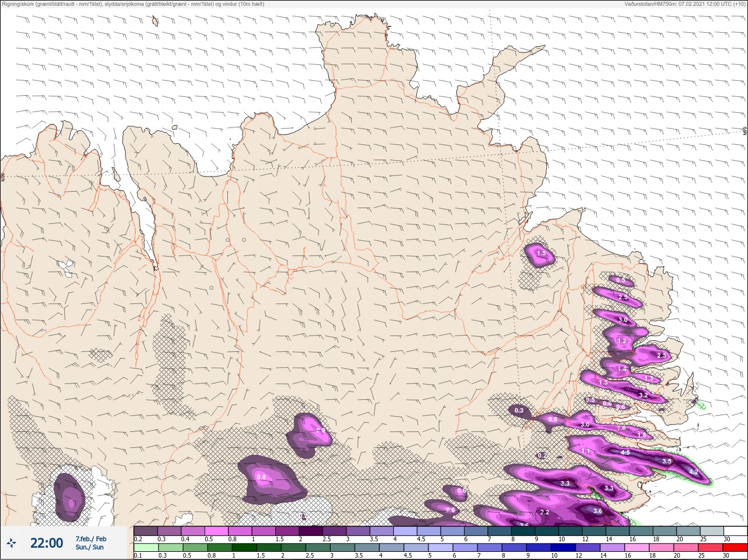Click the 3.5 precipitation value near the coast
748x560 pixels.
(x=667, y=461)
